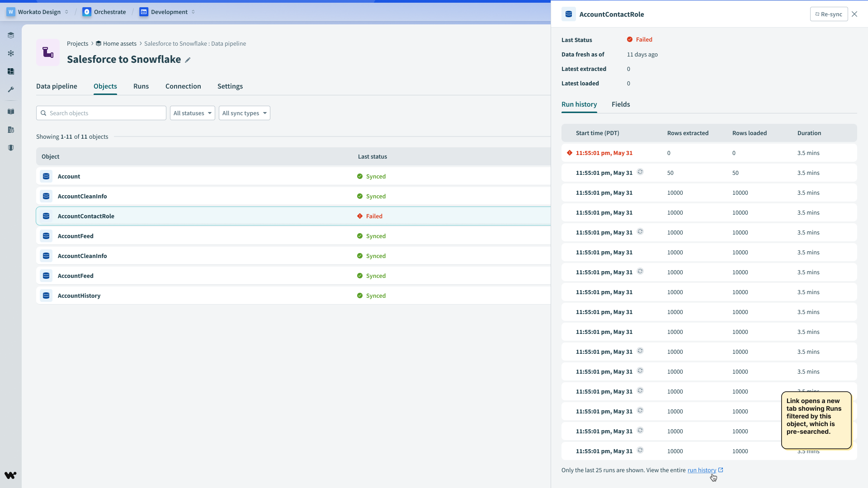Open the snowflake icon in left sidebar
Viewport: 868px width, 488px height.
pyautogui.click(x=11, y=53)
